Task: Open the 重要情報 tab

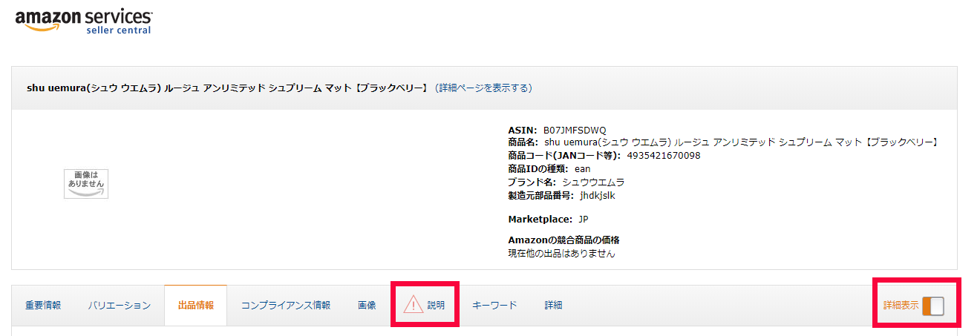Action: click(43, 306)
